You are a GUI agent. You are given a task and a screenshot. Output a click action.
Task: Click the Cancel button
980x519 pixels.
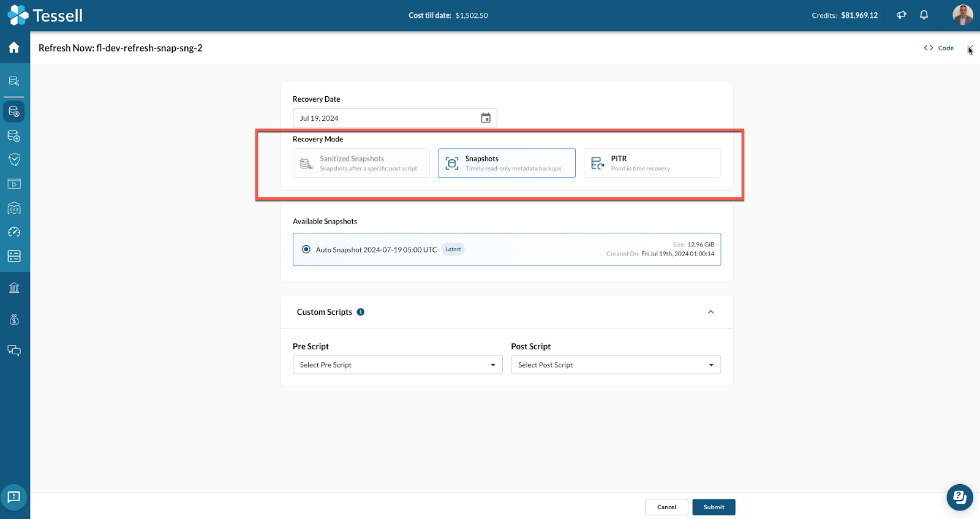tap(666, 507)
